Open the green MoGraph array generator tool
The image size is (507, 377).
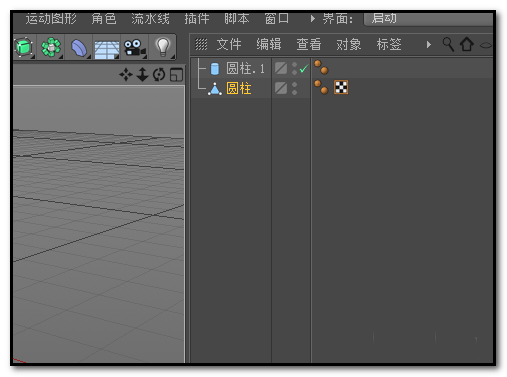click(51, 47)
